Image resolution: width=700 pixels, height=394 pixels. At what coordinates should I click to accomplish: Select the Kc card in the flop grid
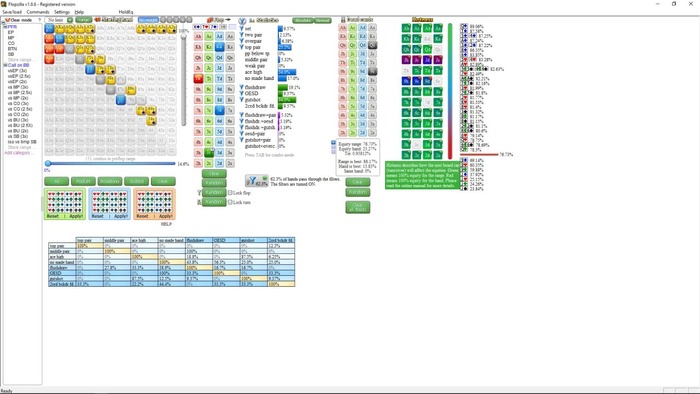tap(208, 47)
